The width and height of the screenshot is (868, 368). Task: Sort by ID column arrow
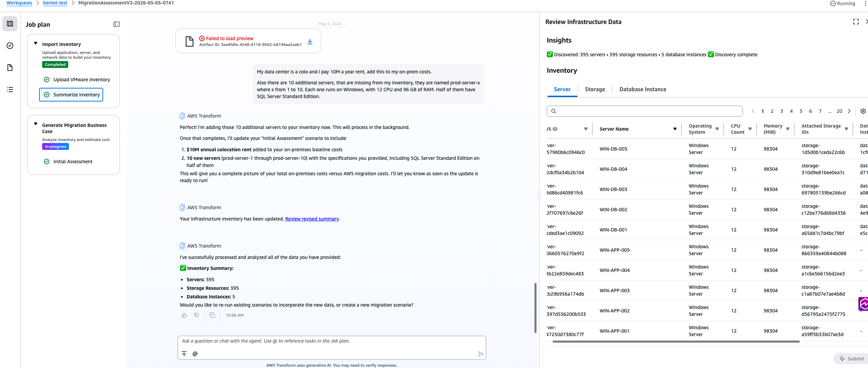pyautogui.click(x=586, y=129)
